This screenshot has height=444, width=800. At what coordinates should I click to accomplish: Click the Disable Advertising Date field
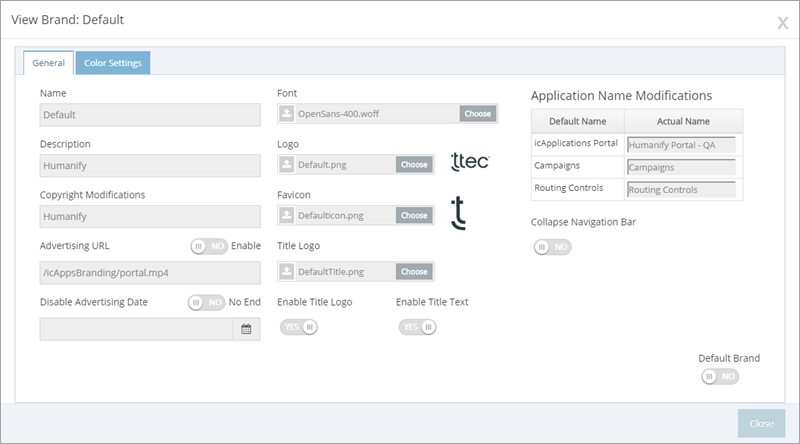click(136, 329)
